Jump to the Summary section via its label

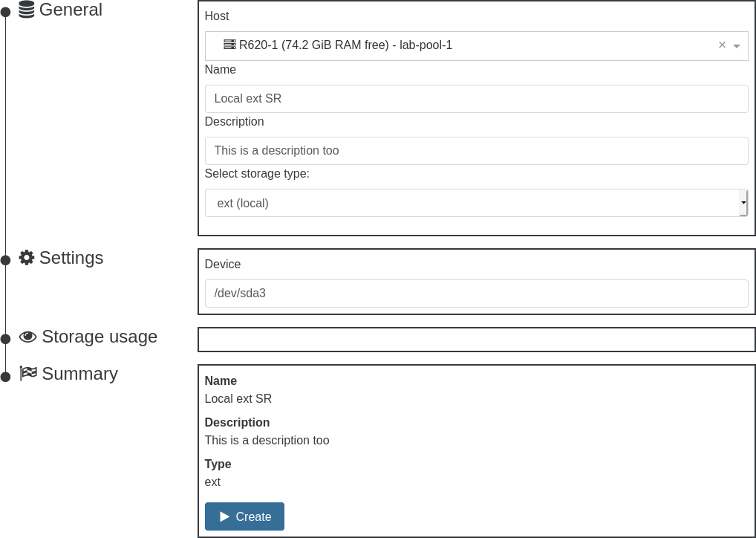pos(79,373)
